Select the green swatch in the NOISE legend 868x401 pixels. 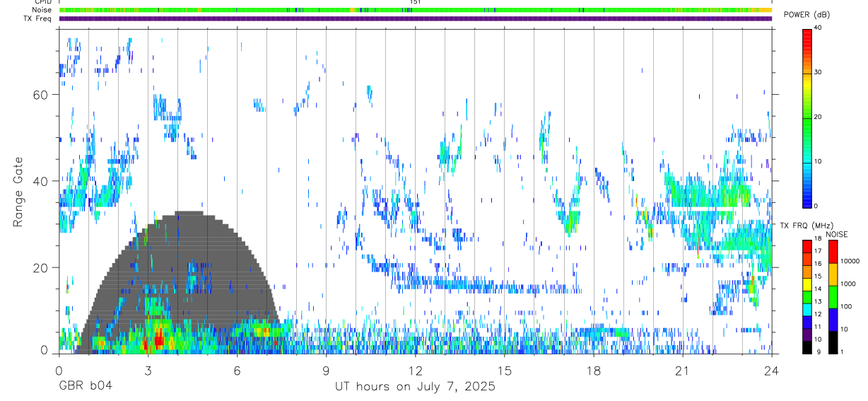(832, 297)
